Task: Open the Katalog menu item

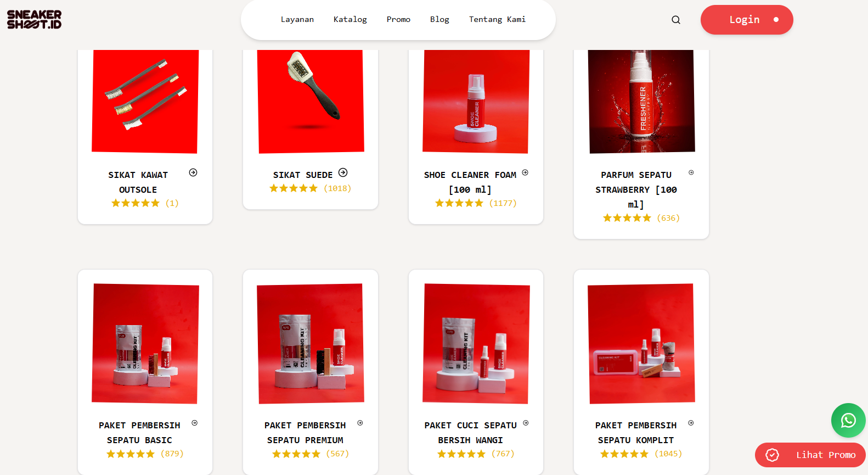Action: pos(350,19)
